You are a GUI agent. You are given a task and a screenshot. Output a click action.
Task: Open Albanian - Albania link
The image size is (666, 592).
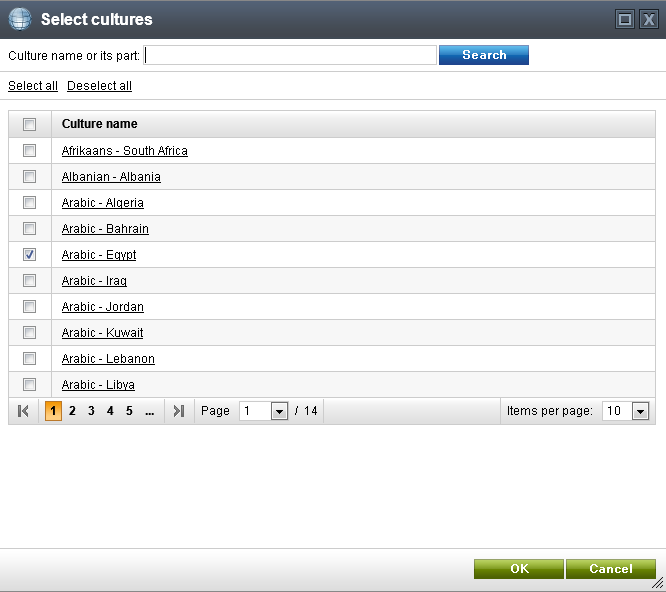(111, 177)
